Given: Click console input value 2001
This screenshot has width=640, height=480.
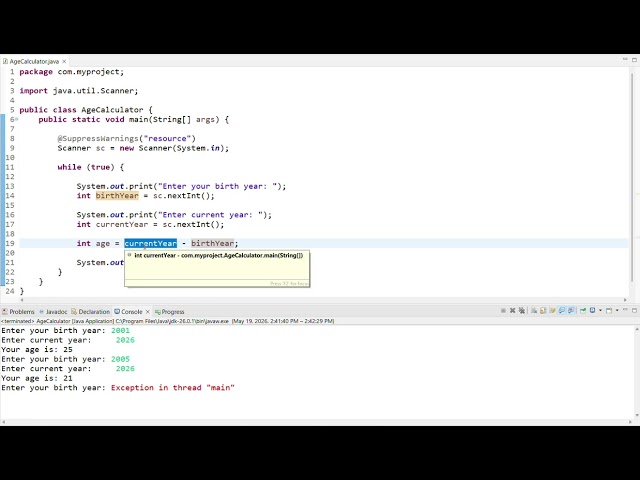Looking at the screenshot, I should (x=120, y=330).
